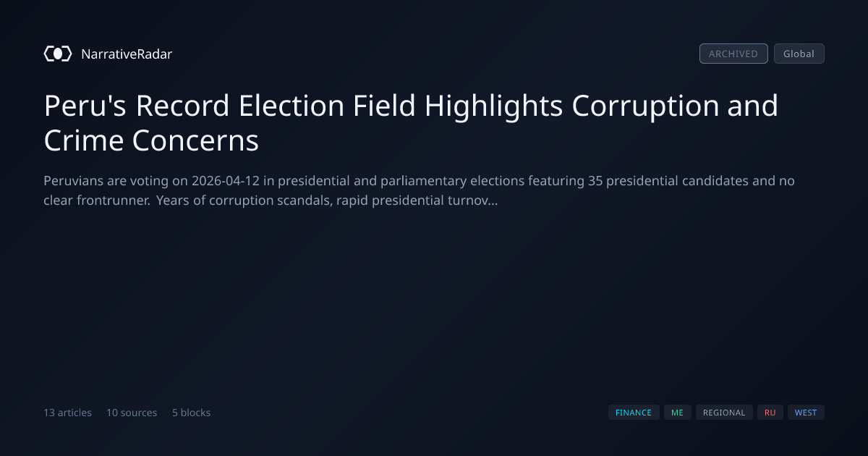Click the 2026-04-12 date in the summary
Screen dimensions: 868x456
226,180
